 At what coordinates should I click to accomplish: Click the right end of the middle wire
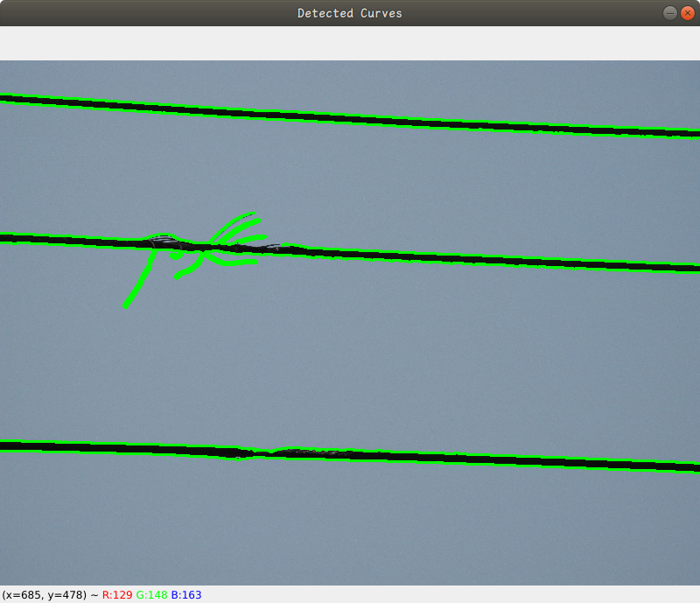click(x=694, y=268)
